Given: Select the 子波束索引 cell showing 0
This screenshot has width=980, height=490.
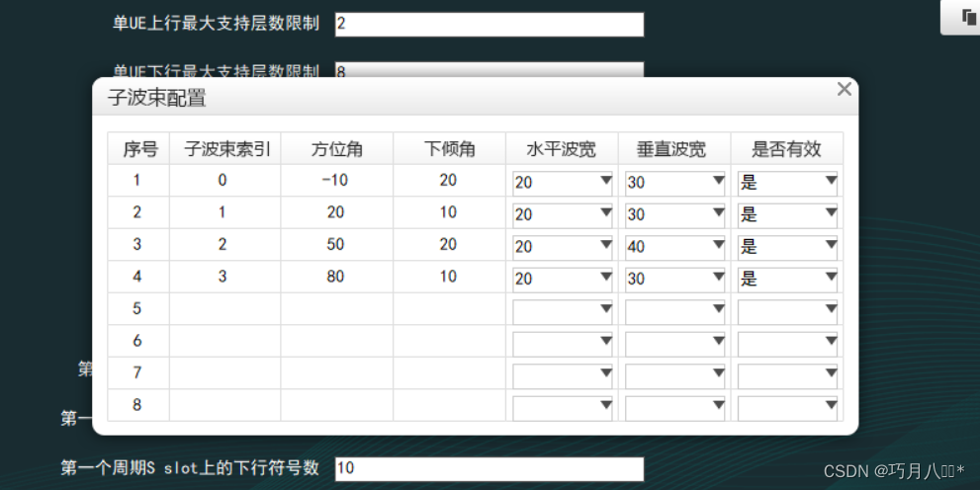Looking at the screenshot, I should coord(225,181).
